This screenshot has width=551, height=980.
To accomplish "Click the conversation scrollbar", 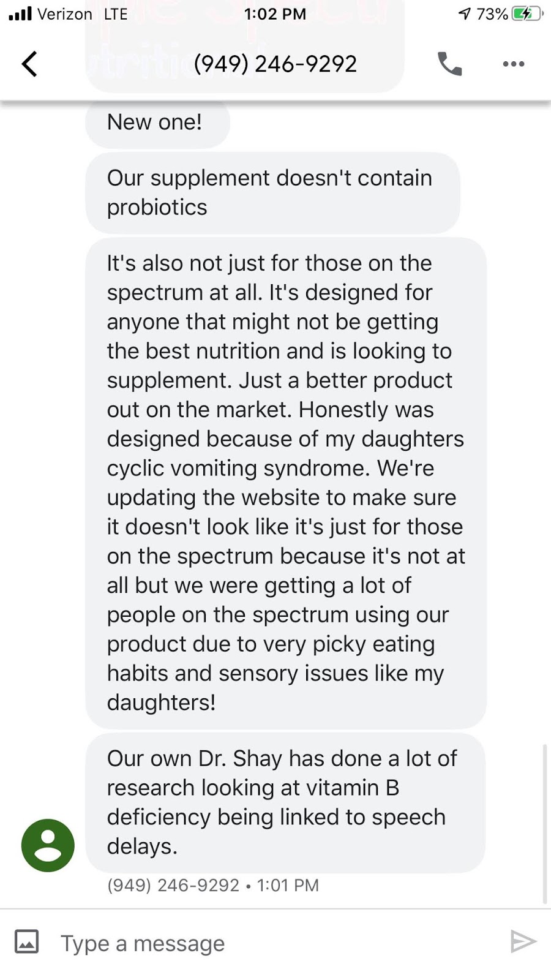I will 544,824.
